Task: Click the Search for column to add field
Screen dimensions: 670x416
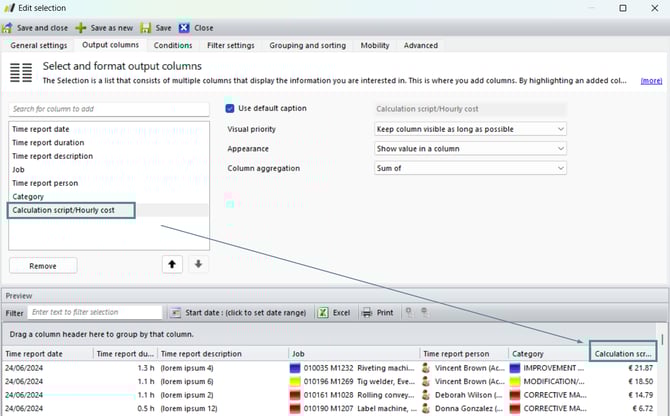Action: (x=108, y=108)
